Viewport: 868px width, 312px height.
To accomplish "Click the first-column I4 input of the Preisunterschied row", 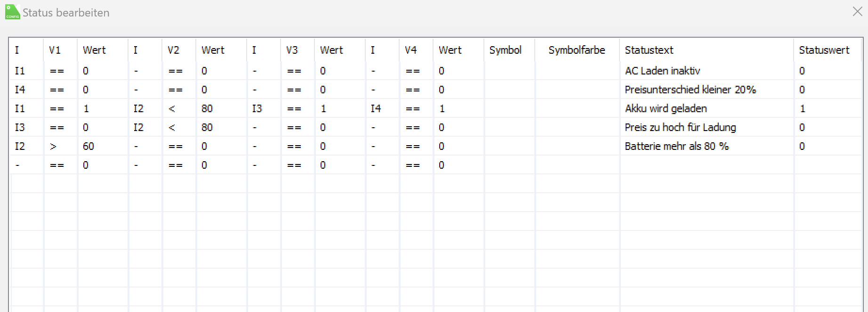I will [20, 90].
